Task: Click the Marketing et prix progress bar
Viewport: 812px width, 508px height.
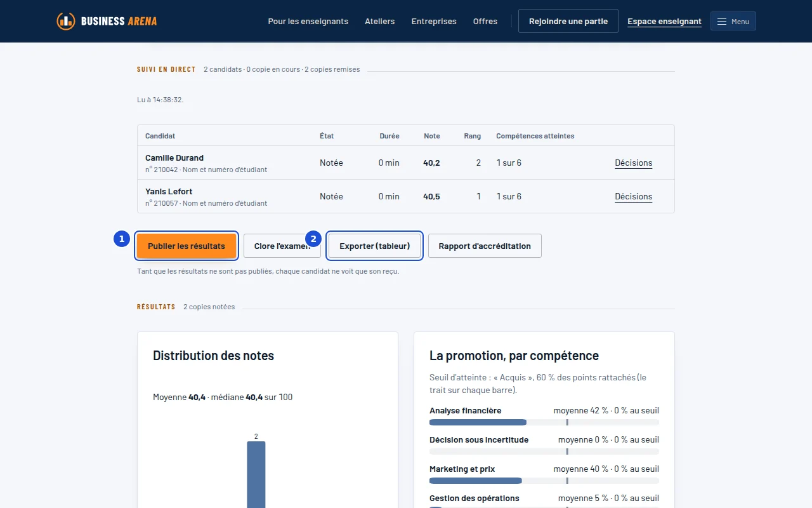Action: coord(544,481)
